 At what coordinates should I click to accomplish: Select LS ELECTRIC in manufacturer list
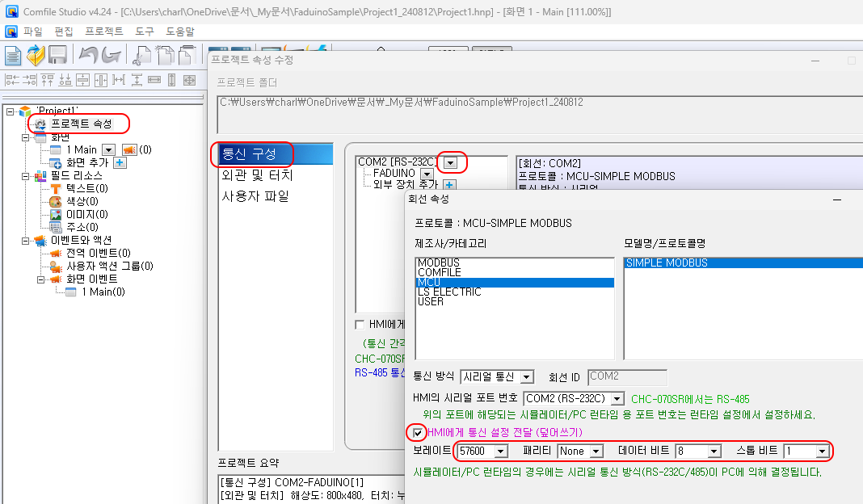coord(448,292)
